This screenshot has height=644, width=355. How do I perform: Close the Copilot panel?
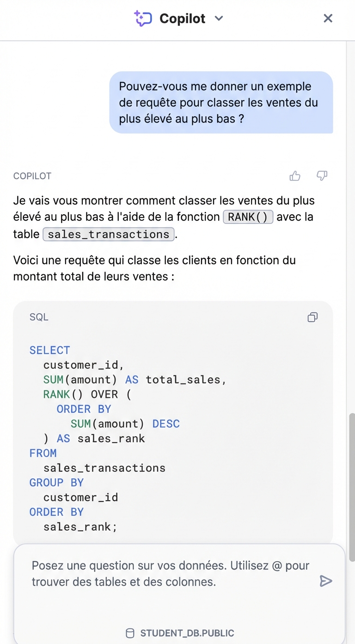[x=328, y=18]
